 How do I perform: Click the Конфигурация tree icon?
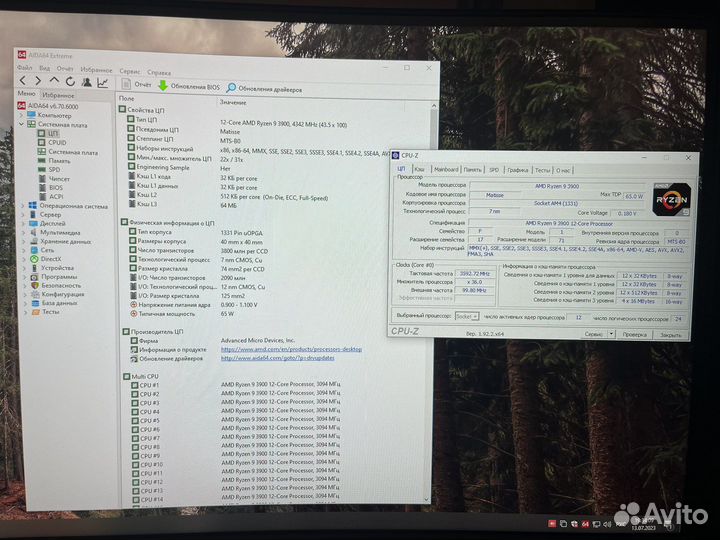click(35, 294)
